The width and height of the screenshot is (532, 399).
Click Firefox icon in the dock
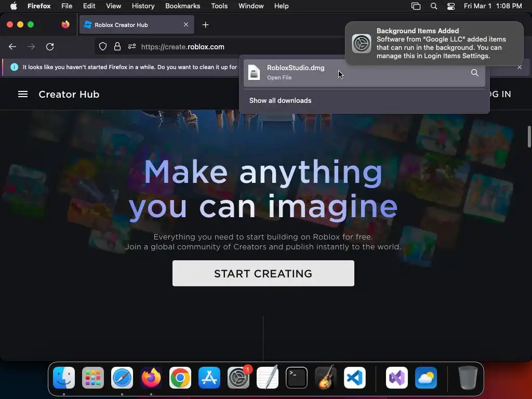[151, 377]
